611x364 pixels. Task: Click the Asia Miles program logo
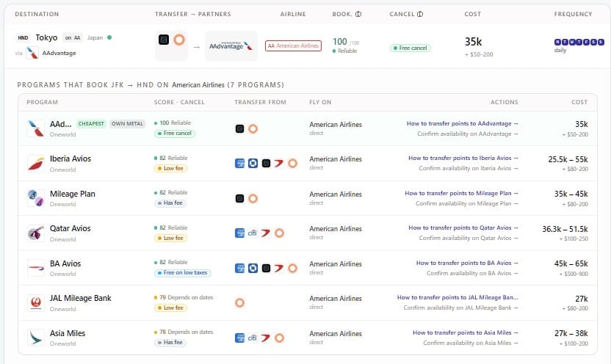pos(36,338)
